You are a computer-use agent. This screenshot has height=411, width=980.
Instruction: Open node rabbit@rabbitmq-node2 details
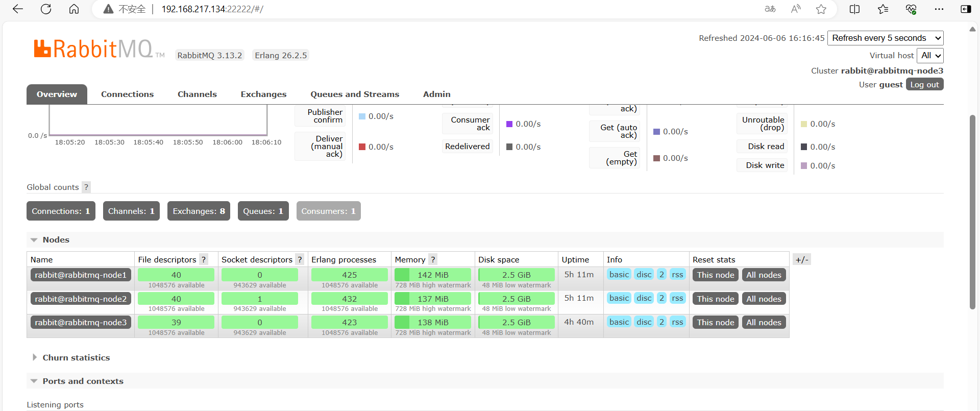point(81,299)
